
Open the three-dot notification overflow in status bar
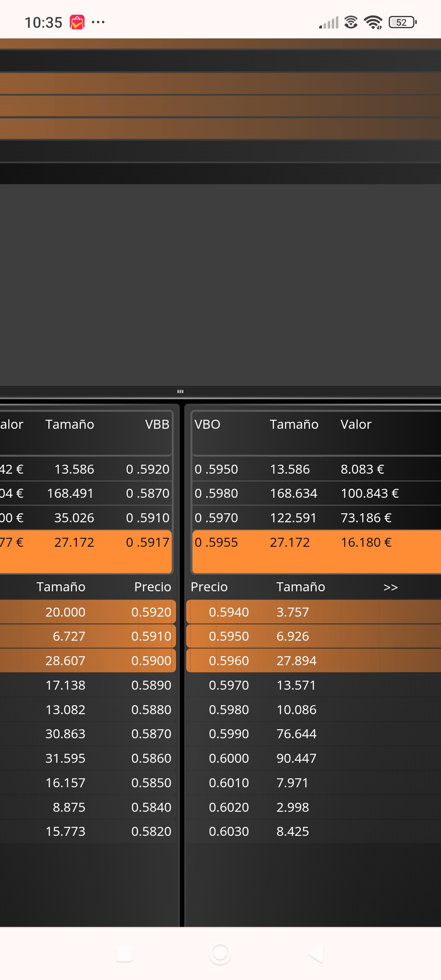(98, 22)
